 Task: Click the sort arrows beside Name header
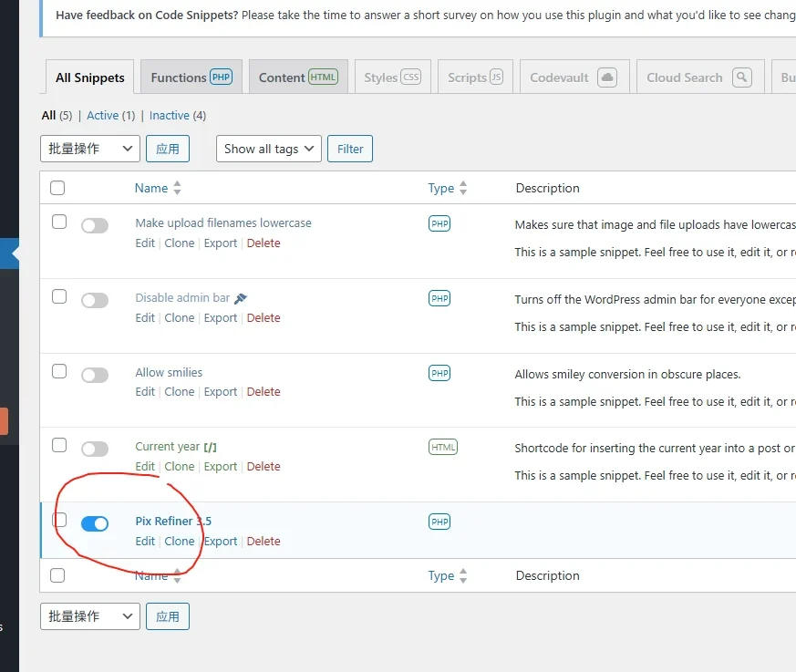pos(177,188)
